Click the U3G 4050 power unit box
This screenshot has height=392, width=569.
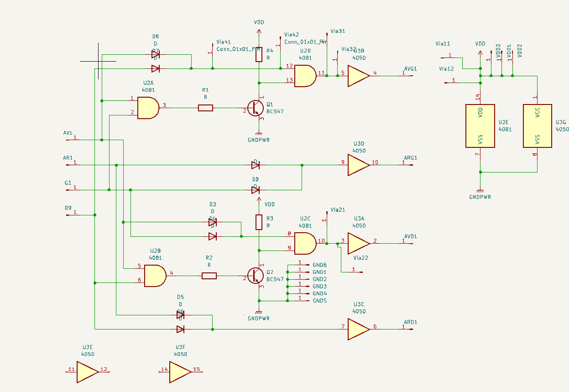tap(537, 126)
